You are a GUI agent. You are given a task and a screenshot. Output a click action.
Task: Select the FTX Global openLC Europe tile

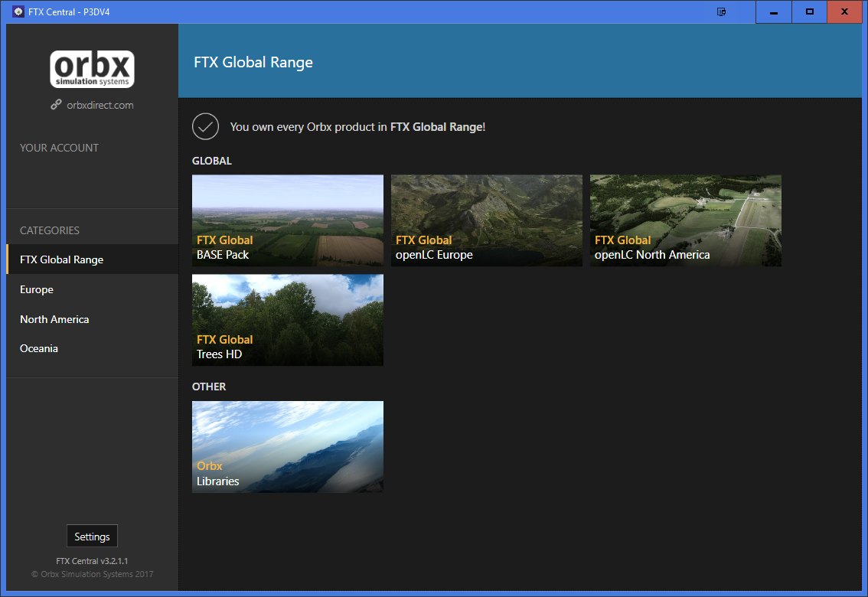(x=487, y=220)
